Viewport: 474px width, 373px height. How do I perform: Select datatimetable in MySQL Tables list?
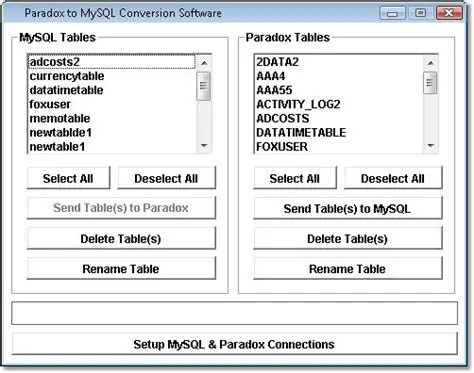pos(112,90)
